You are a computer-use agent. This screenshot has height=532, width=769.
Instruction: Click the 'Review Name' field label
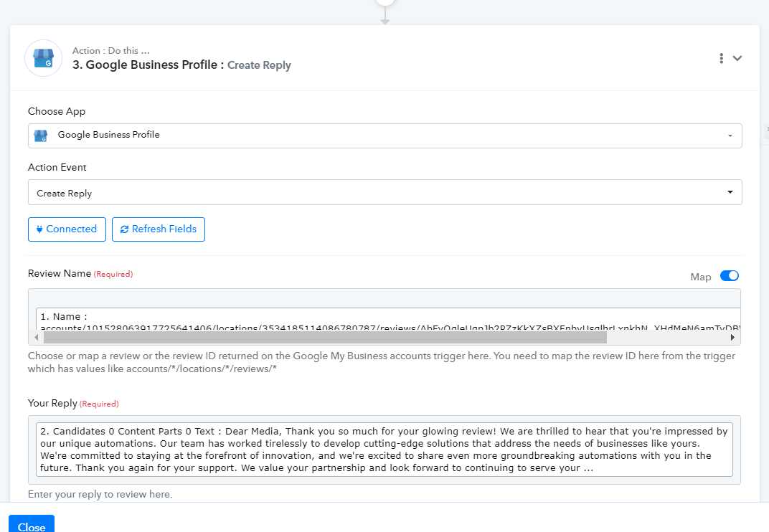pyautogui.click(x=60, y=273)
